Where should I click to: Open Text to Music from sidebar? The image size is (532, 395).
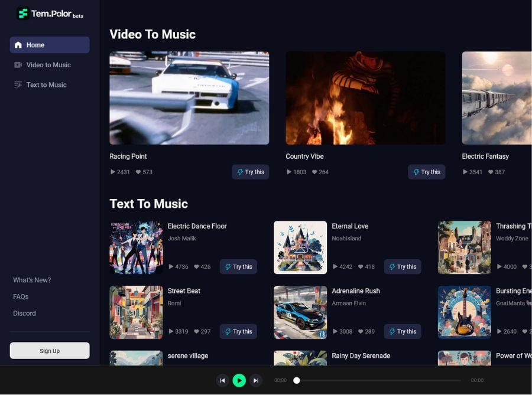click(46, 85)
